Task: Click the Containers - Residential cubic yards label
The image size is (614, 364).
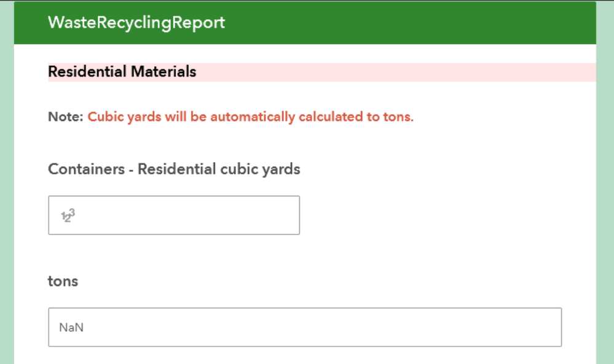Action: (x=174, y=169)
